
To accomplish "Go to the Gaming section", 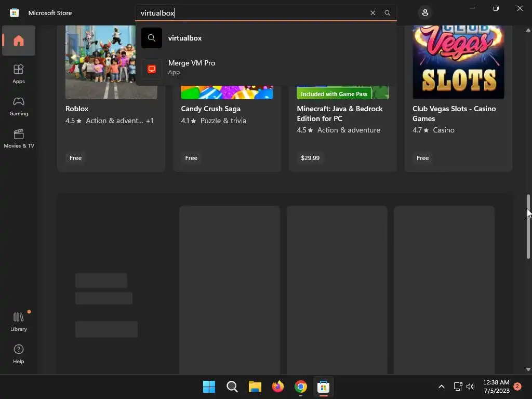I will [19, 106].
